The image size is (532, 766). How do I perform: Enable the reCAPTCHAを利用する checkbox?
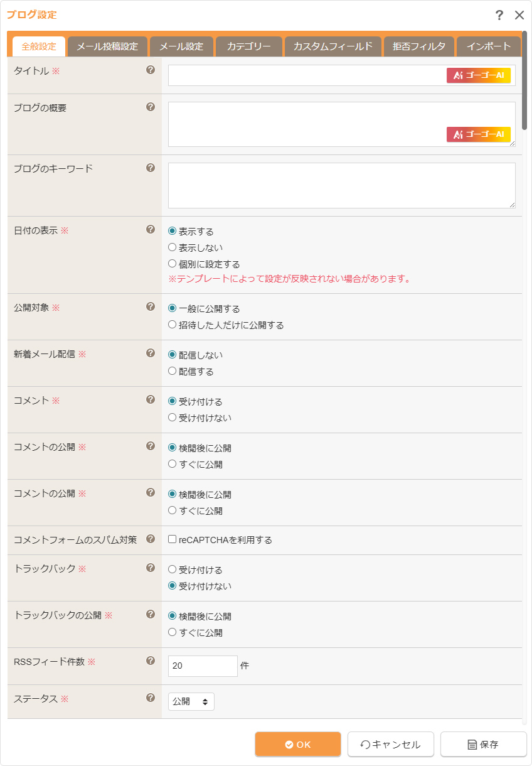(173, 539)
